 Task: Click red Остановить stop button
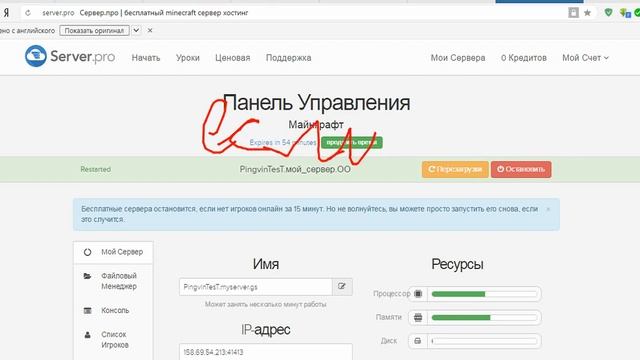(521, 169)
